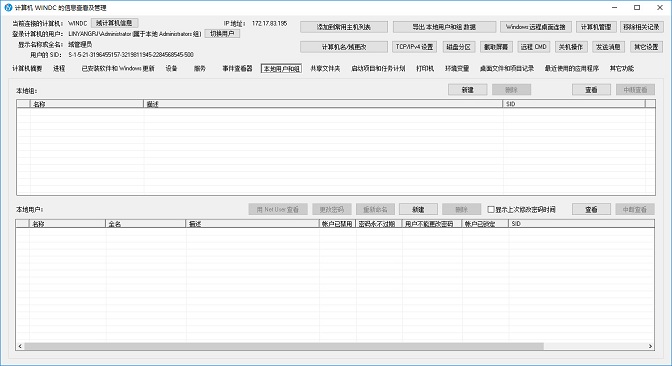Switch to the 服务 services tab

[200, 69]
